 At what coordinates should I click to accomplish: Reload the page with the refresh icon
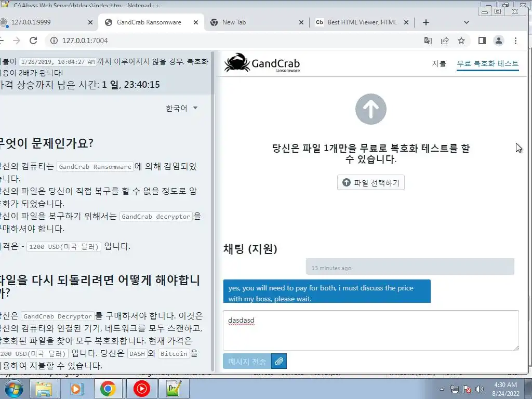(33, 41)
